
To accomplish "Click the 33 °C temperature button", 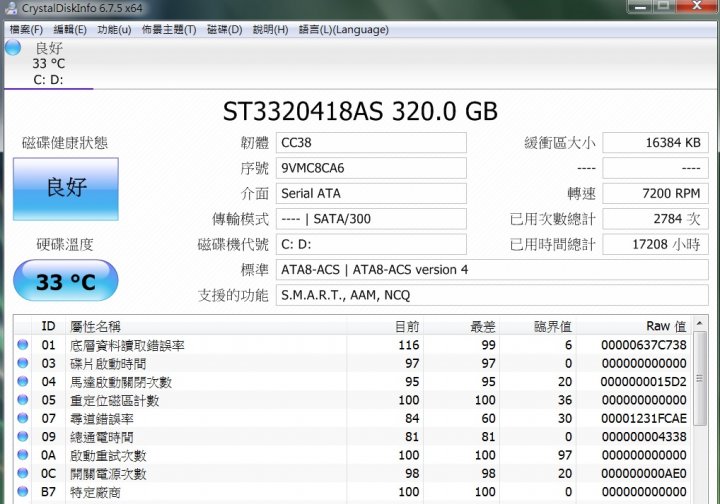I will click(x=66, y=280).
